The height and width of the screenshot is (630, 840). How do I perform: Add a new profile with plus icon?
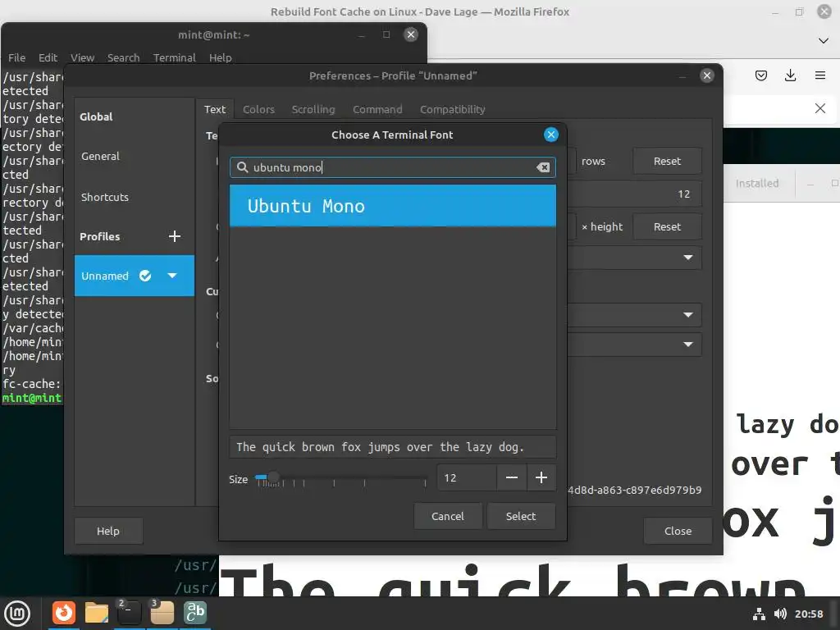click(175, 236)
